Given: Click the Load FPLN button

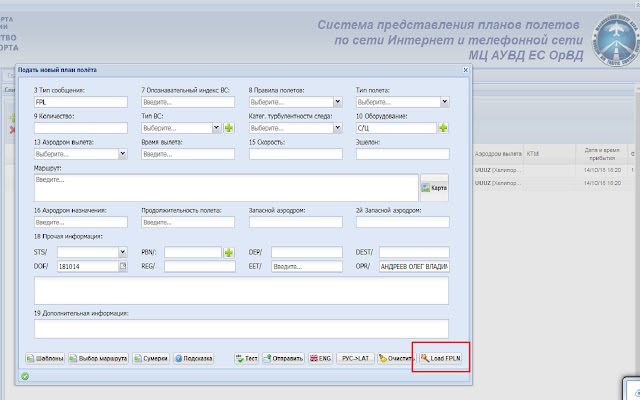Looking at the screenshot, I should (441, 357).
